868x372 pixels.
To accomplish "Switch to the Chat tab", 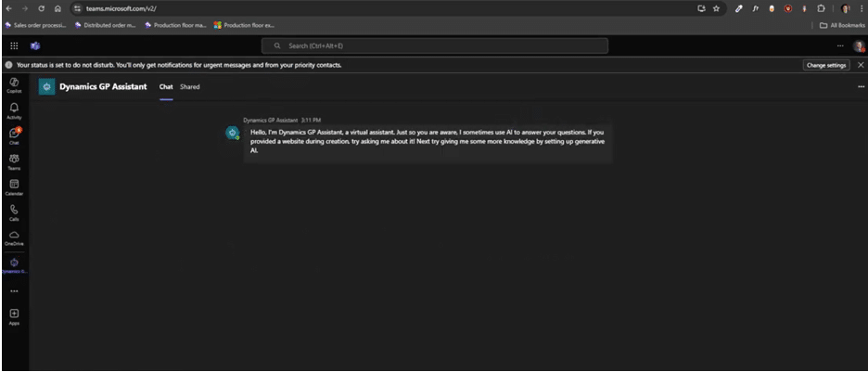I will coord(166,87).
